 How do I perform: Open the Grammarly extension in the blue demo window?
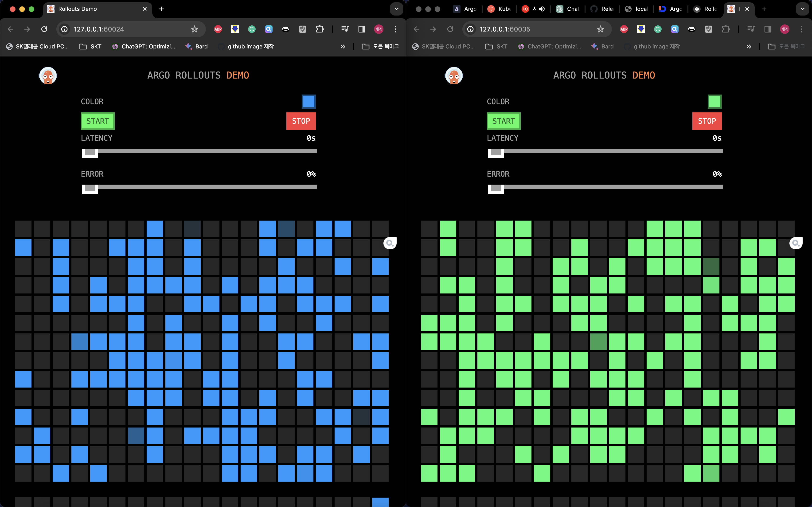coord(252,29)
